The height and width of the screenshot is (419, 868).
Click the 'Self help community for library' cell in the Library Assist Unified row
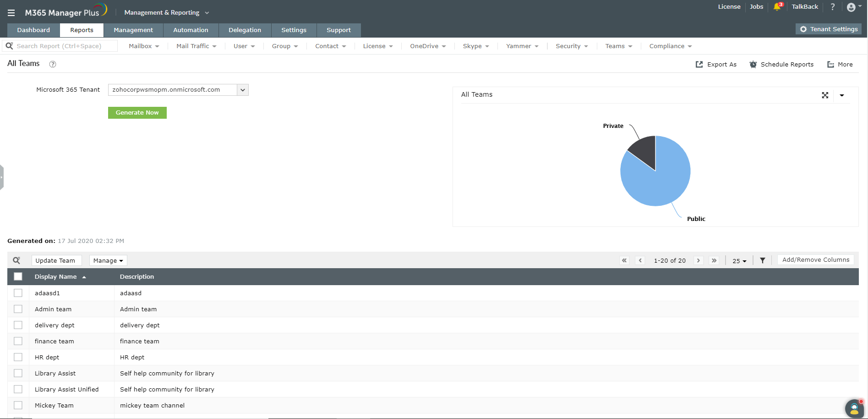point(167,390)
